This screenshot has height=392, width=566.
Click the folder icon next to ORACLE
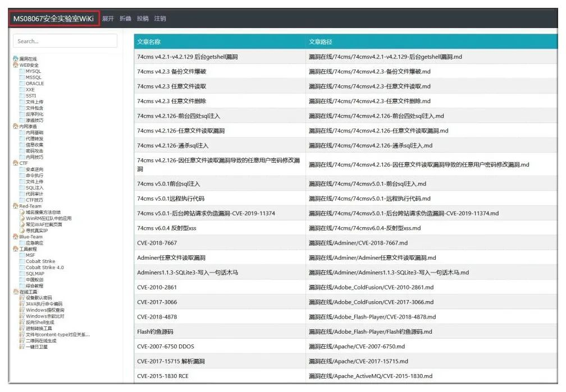coord(22,84)
